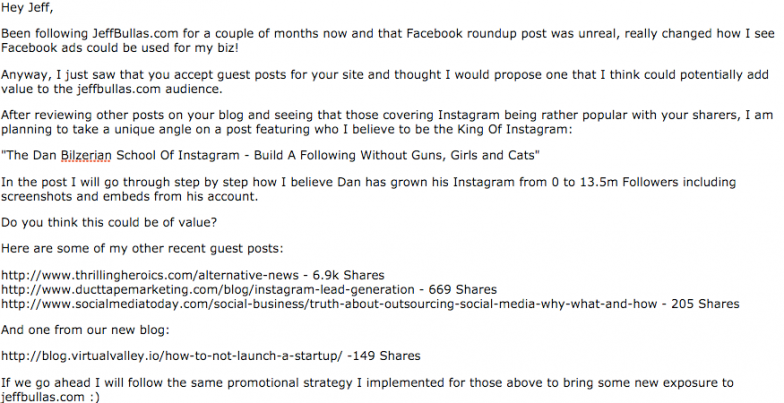The height and width of the screenshot is (403, 784).
Task: Click 'Facebook roundup post' in first paragraph
Action: pos(462,34)
